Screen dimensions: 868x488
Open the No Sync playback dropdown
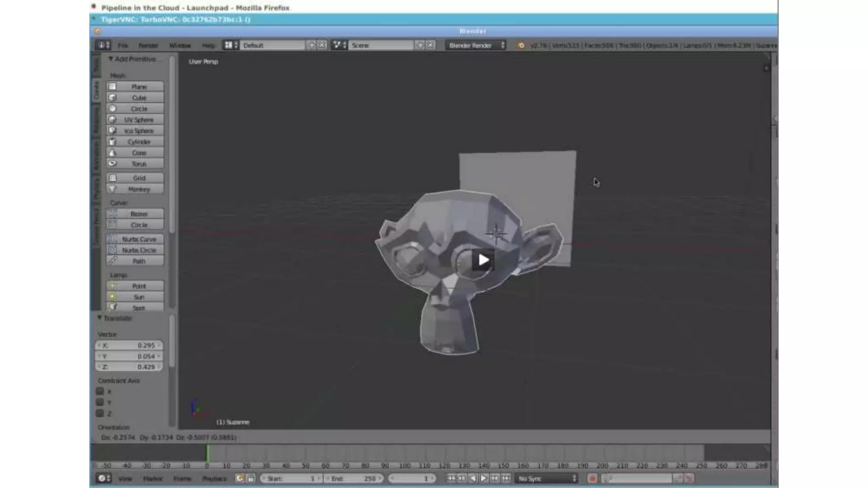tap(546, 478)
